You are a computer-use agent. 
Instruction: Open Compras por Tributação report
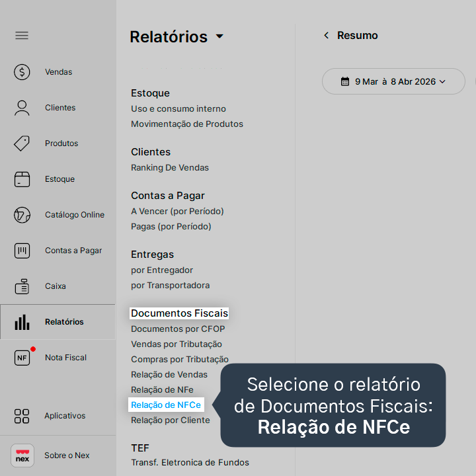pyautogui.click(x=180, y=359)
